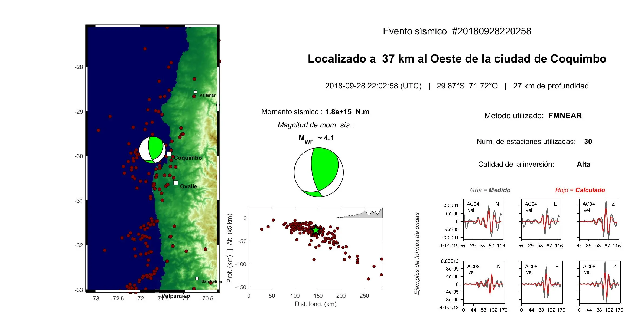Select the text '27 km de profundidad'
Screen dimensions: 644x328
[551, 86]
